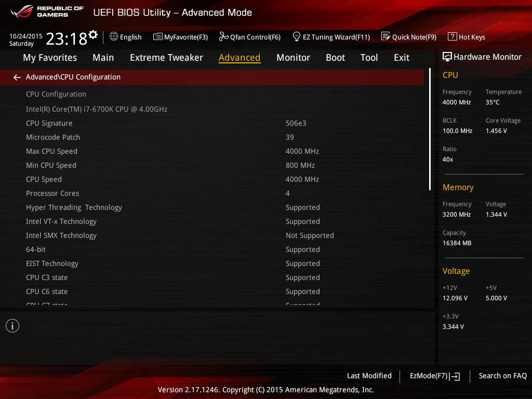
Task: Click the globe language icon
Action: 114,36
